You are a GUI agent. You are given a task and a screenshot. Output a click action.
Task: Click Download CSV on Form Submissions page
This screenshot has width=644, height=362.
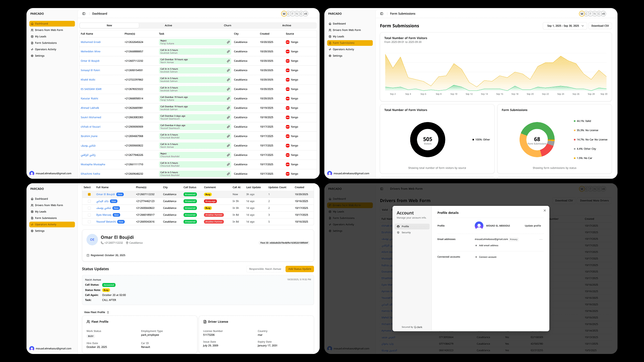point(600,26)
